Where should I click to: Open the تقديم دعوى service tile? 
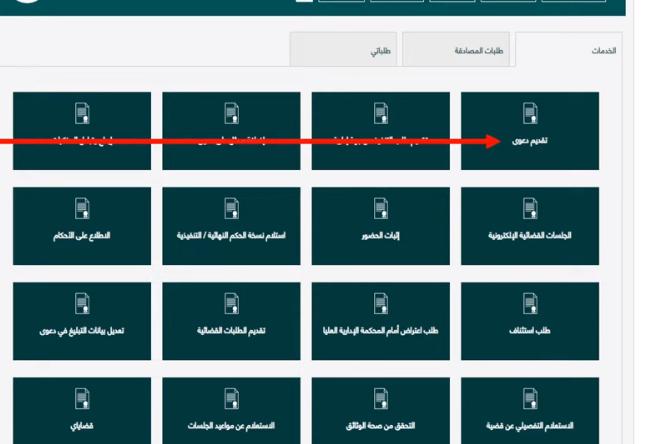tap(530, 130)
